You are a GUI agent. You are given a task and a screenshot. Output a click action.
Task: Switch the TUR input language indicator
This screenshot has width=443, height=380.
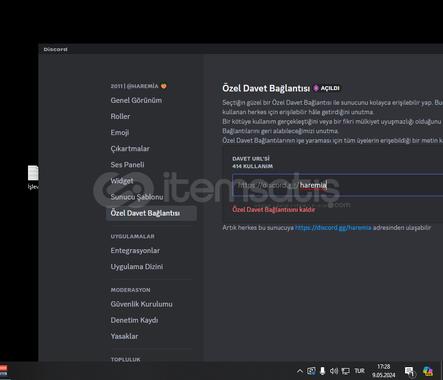tap(359, 371)
